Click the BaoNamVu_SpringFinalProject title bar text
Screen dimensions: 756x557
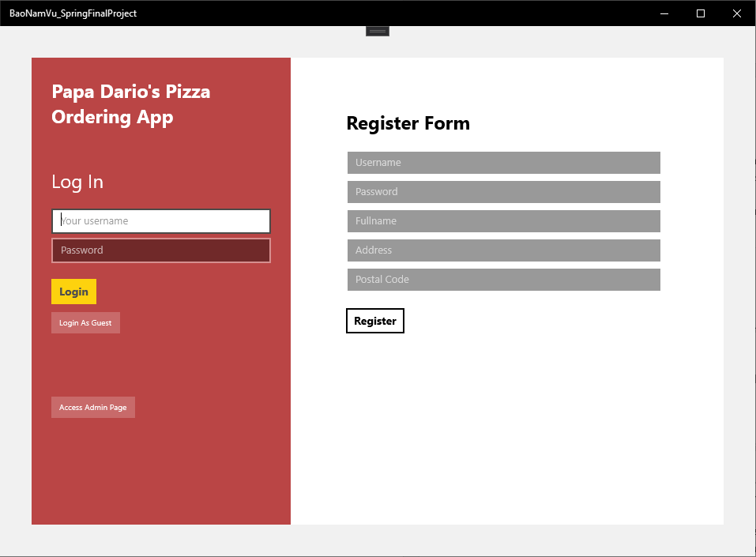[x=73, y=13]
